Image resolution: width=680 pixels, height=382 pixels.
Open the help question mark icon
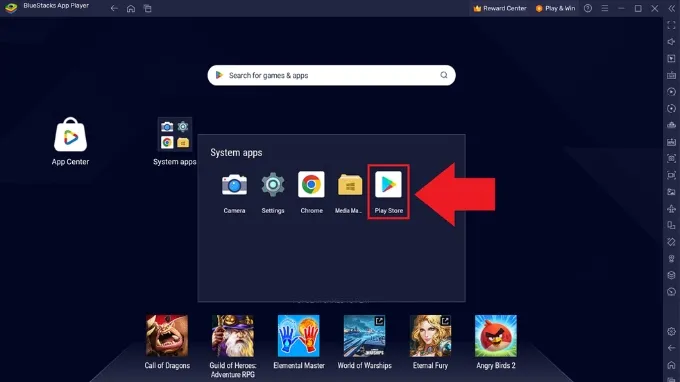588,8
